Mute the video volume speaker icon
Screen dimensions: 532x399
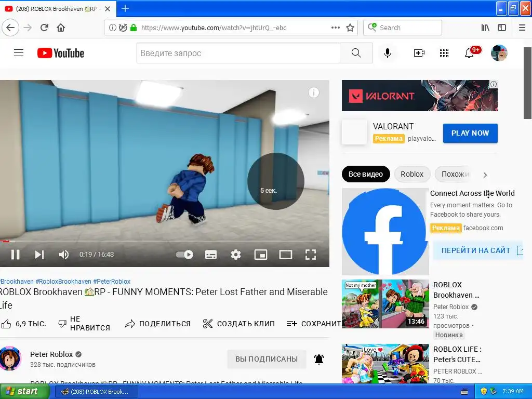click(x=64, y=255)
